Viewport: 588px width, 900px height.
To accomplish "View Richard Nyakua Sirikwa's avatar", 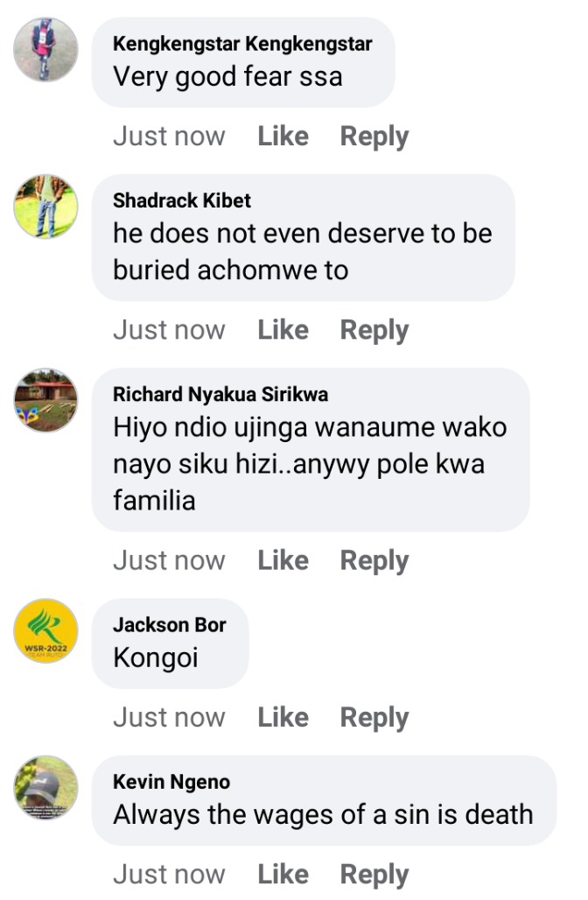I will coord(45,400).
